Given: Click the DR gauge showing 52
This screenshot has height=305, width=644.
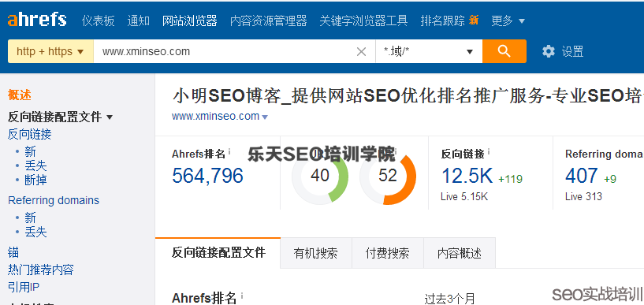Looking at the screenshot, I should tap(388, 176).
